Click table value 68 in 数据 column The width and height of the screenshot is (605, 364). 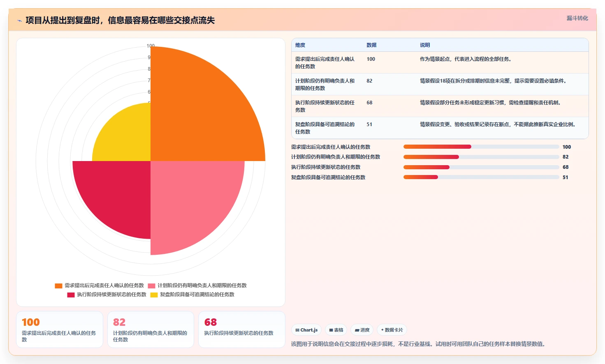(x=369, y=103)
